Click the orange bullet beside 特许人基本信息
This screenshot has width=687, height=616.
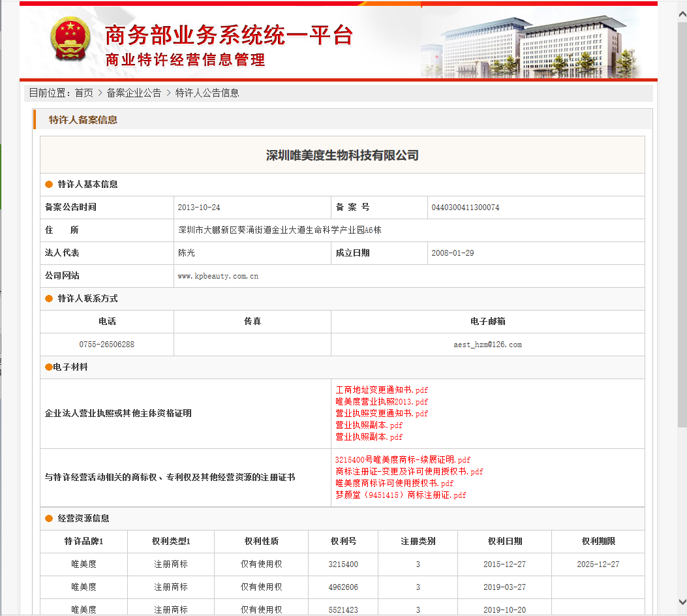click(x=49, y=185)
